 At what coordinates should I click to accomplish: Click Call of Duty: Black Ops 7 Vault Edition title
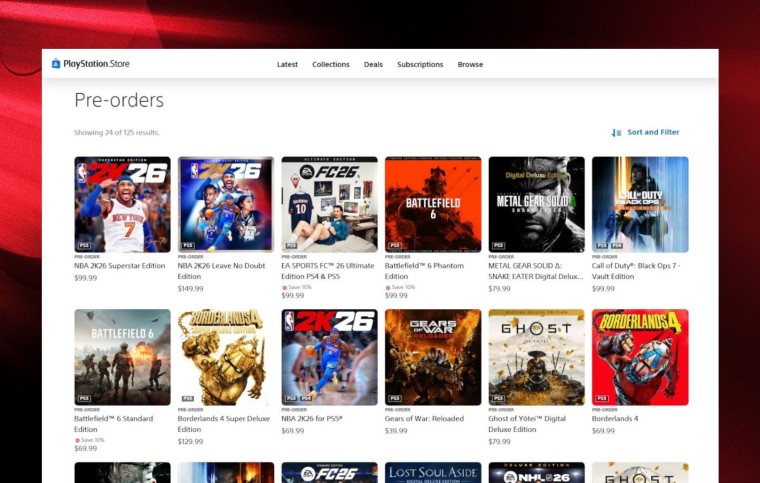pos(636,271)
